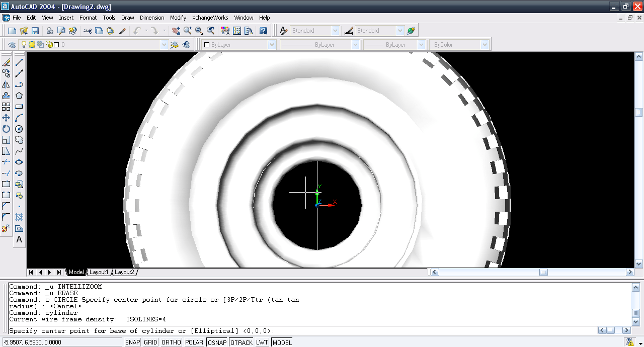This screenshot has height=347, width=644.
Task: Open the Modify menu
Action: tap(178, 18)
